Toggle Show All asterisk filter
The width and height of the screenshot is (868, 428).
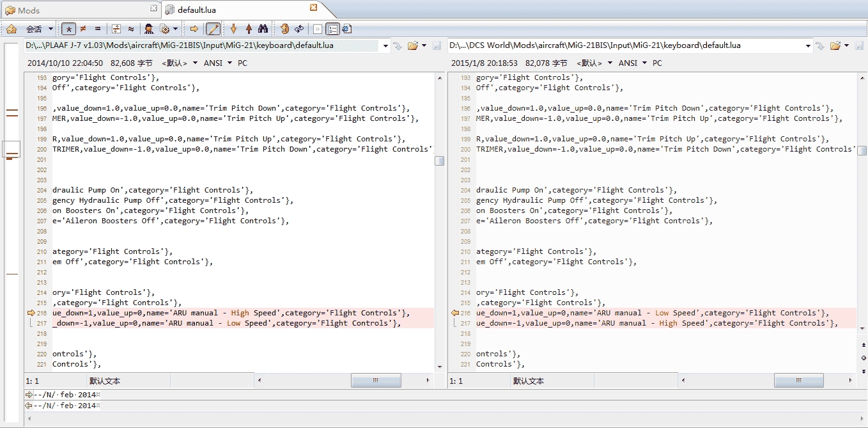[68, 29]
